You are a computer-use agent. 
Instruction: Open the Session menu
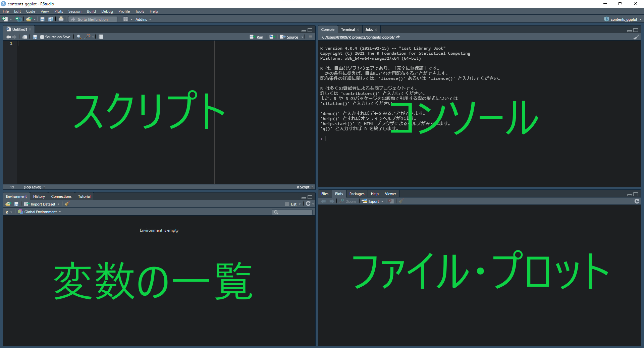pyautogui.click(x=75, y=11)
